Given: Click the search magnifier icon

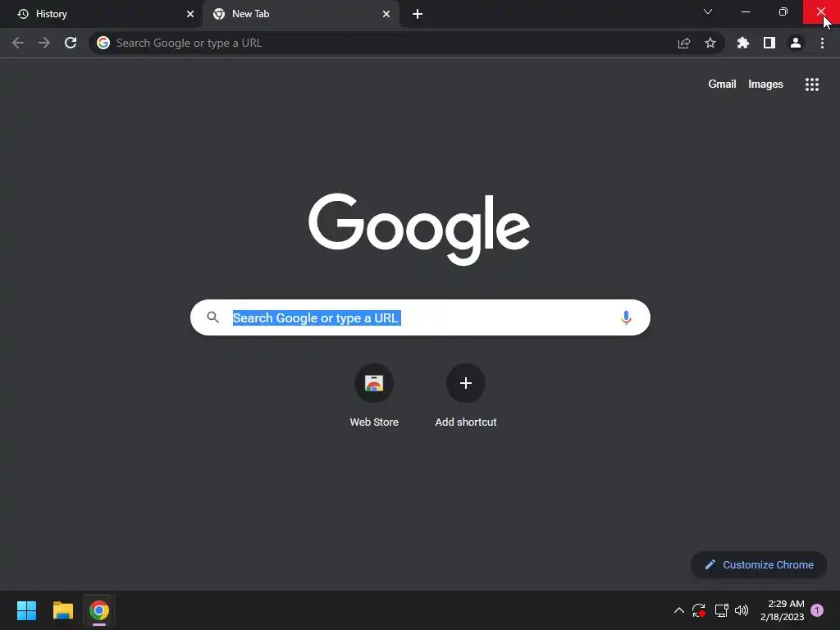Looking at the screenshot, I should coord(212,317).
